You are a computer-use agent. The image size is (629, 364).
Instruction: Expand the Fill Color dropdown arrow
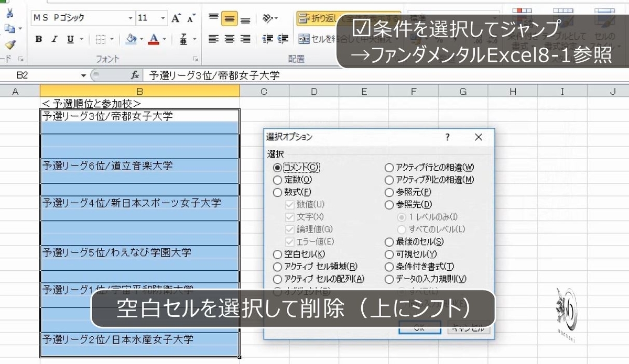[x=142, y=39]
